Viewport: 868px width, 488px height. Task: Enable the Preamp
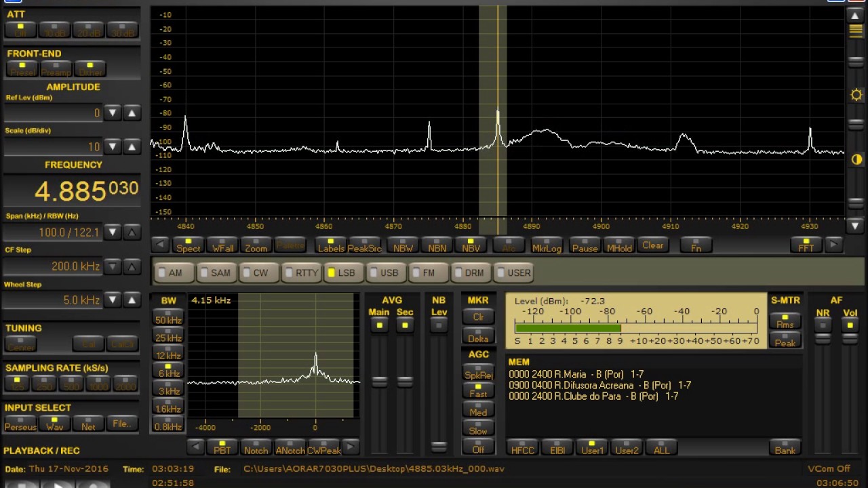click(56, 69)
